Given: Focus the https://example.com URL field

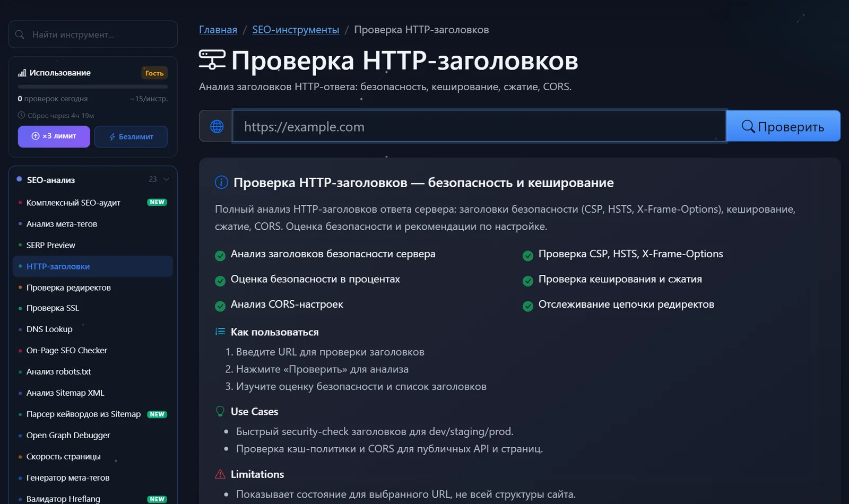Looking at the screenshot, I should (479, 126).
